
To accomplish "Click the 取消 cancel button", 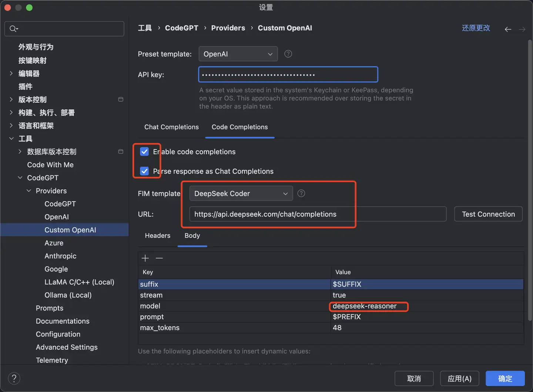I will (414, 378).
